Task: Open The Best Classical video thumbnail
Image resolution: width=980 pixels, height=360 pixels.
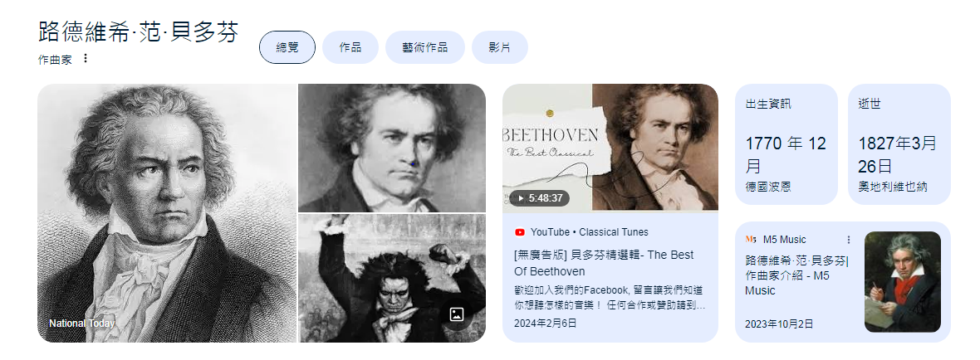Action: point(610,148)
